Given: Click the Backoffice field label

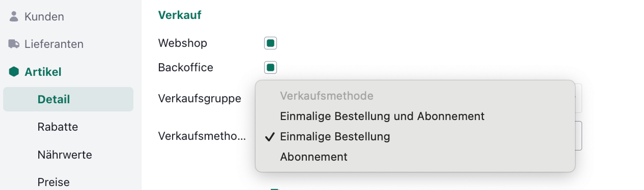Looking at the screenshot, I should [185, 68].
